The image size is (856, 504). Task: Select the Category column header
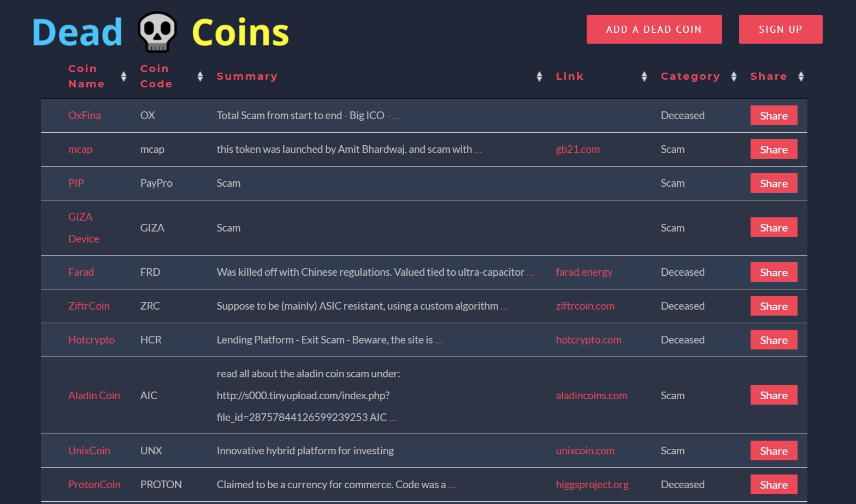[690, 76]
